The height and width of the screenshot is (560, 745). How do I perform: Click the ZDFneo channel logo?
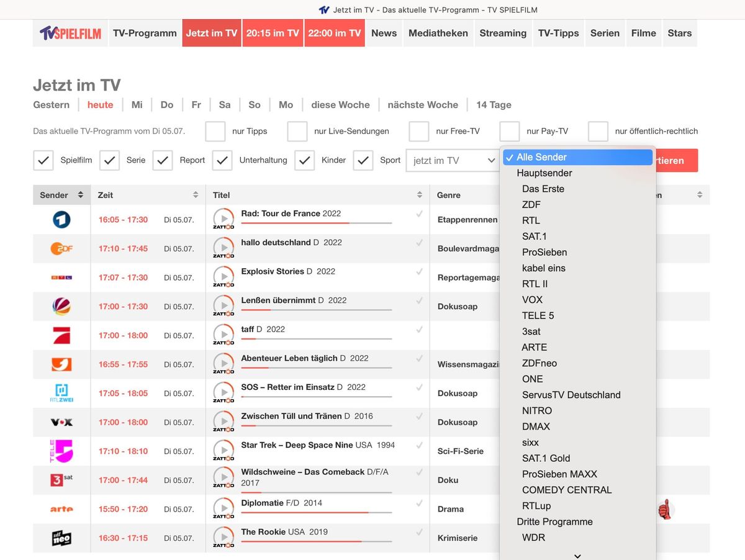click(x=61, y=538)
